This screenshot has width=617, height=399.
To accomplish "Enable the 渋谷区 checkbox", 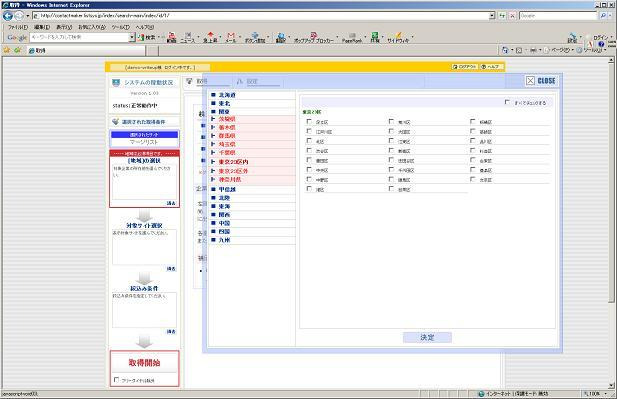I will (309, 150).
